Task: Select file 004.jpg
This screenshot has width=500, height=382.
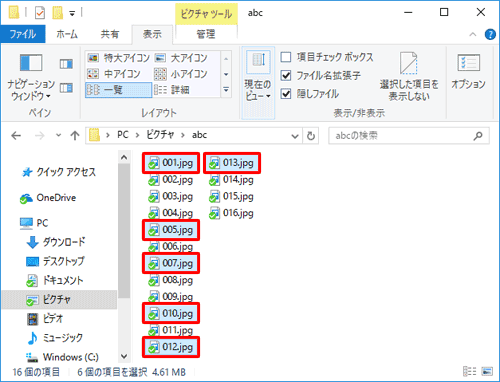Action: point(171,213)
